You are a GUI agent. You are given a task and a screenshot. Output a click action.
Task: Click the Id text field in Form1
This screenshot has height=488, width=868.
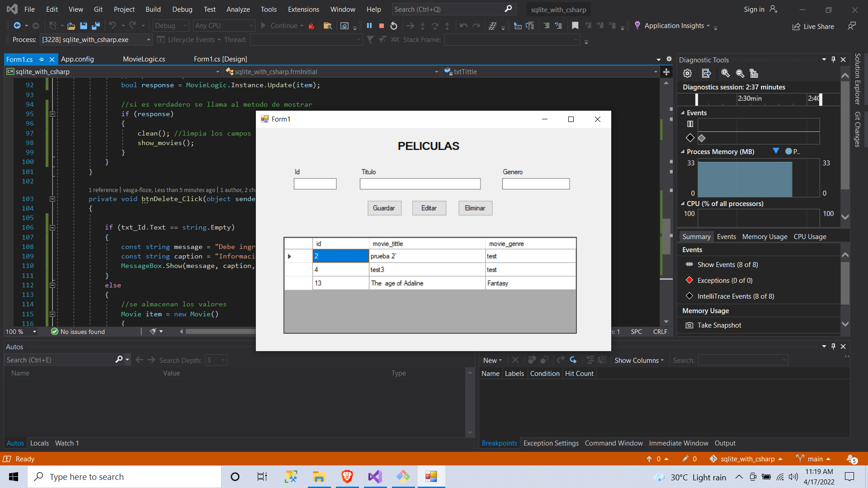pyautogui.click(x=315, y=183)
